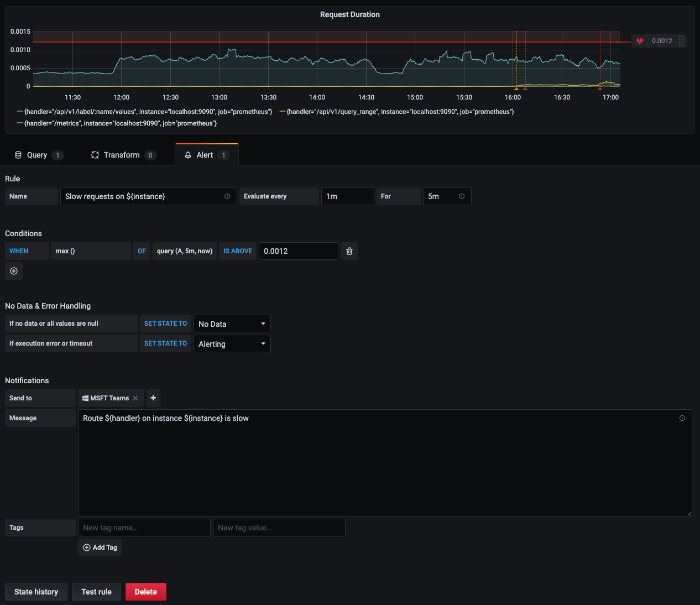Open the No Data state dropdown

[232, 324]
